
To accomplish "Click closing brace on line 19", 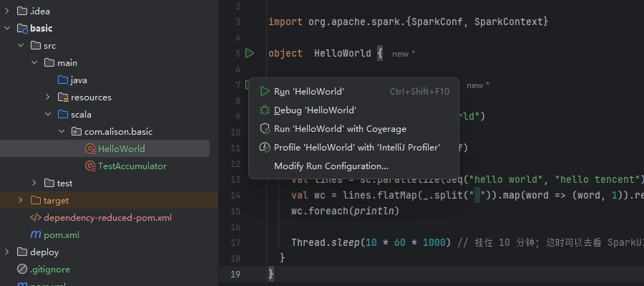I will pos(270,274).
